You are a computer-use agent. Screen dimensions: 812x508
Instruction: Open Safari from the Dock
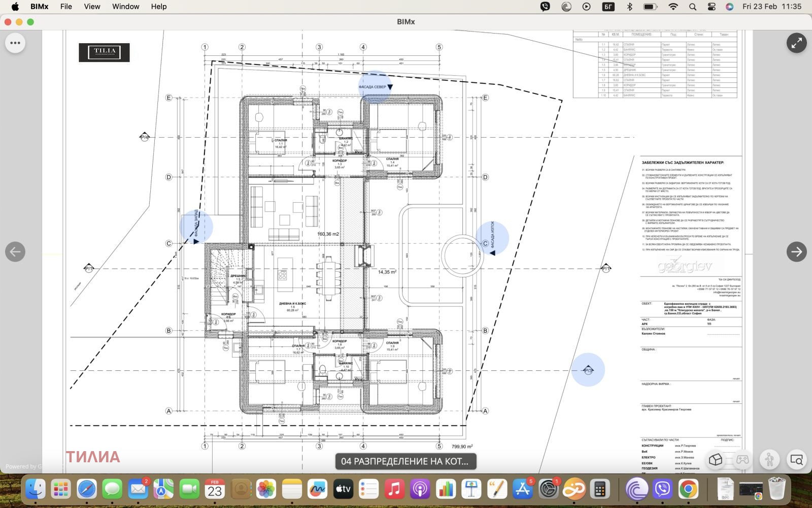tap(87, 490)
